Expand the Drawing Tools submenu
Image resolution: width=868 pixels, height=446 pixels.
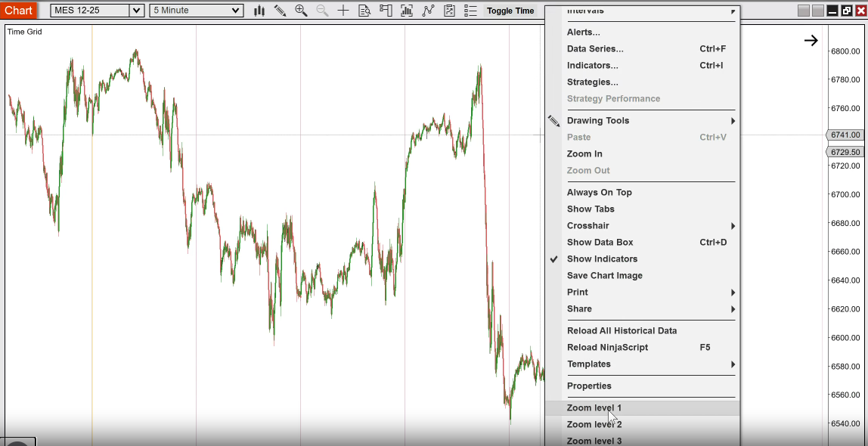point(642,121)
